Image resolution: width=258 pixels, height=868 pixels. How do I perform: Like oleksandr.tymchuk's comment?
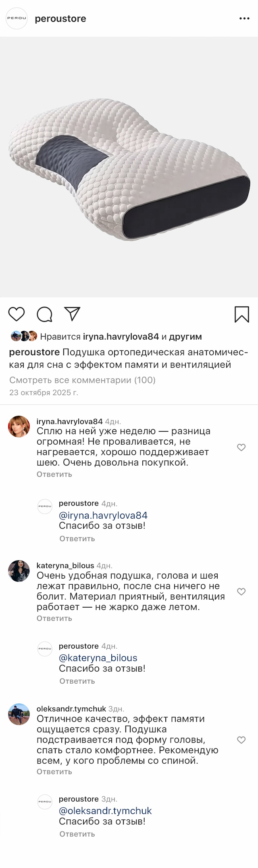(241, 740)
